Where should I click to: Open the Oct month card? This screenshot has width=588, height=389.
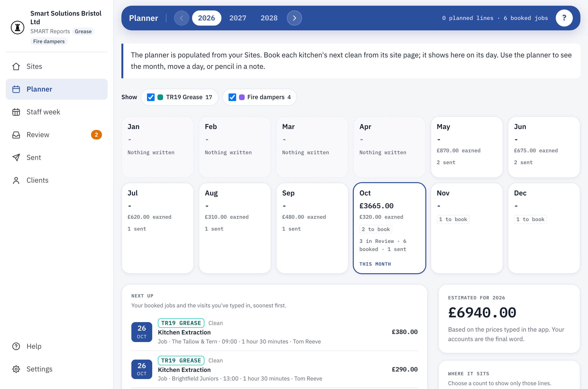389,228
